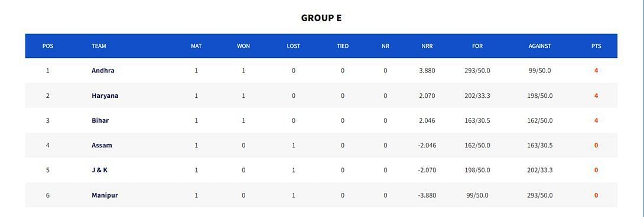Click the NRR column header
The image size is (644, 217).
tap(427, 46)
